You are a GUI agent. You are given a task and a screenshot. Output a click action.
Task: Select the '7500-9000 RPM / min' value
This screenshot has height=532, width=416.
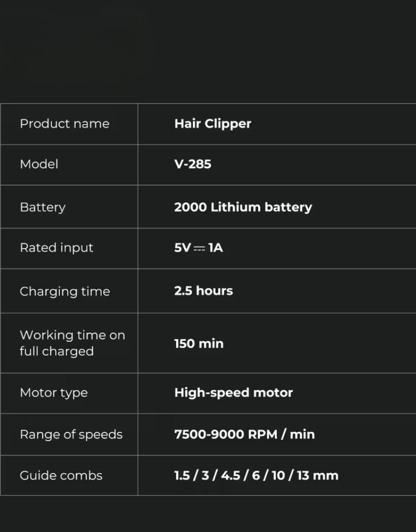244,434
